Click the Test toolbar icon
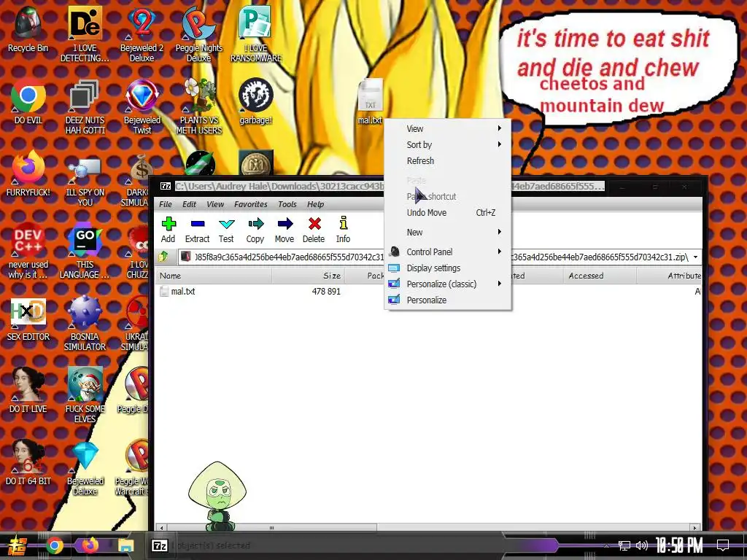 coord(226,230)
